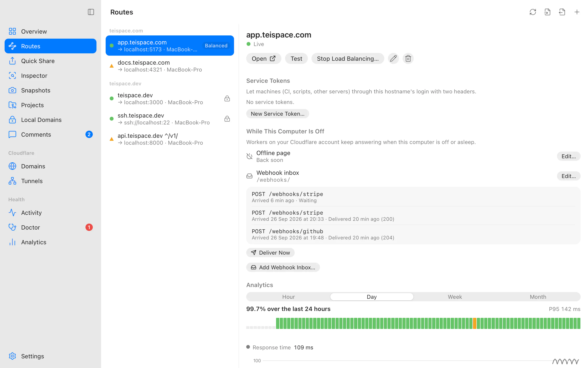
Task: Open app.teispace.com in browser
Action: click(264, 58)
